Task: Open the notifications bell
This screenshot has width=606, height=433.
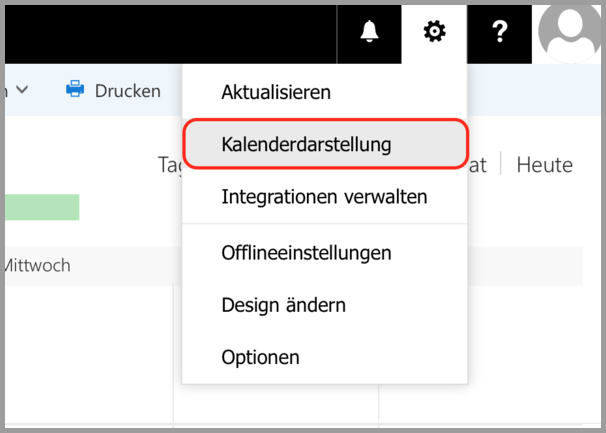Action: pyautogui.click(x=369, y=32)
